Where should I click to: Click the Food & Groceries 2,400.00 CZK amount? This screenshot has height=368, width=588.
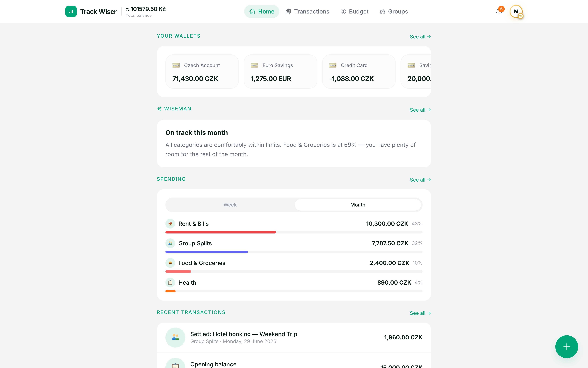(x=389, y=263)
